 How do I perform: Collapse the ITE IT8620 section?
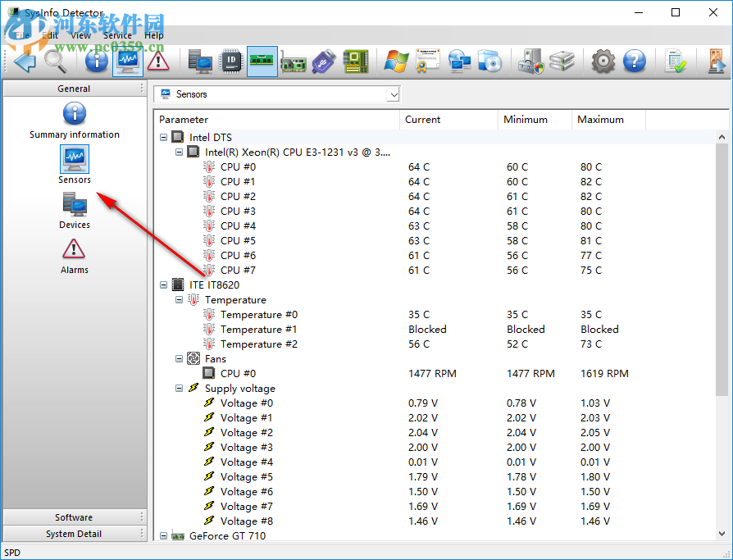163,285
